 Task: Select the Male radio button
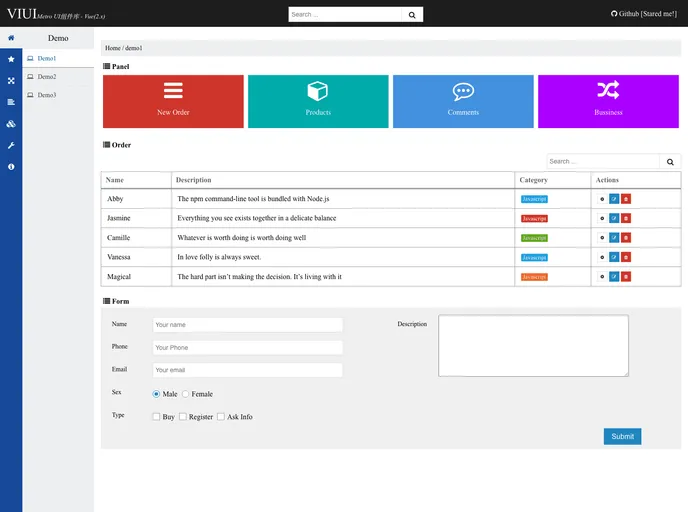tap(156, 394)
